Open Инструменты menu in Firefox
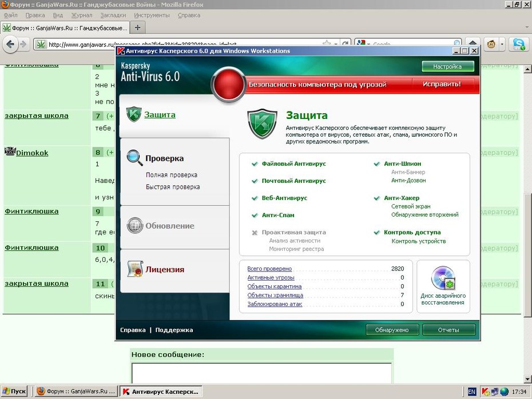The height and width of the screenshot is (399, 532). (x=152, y=15)
